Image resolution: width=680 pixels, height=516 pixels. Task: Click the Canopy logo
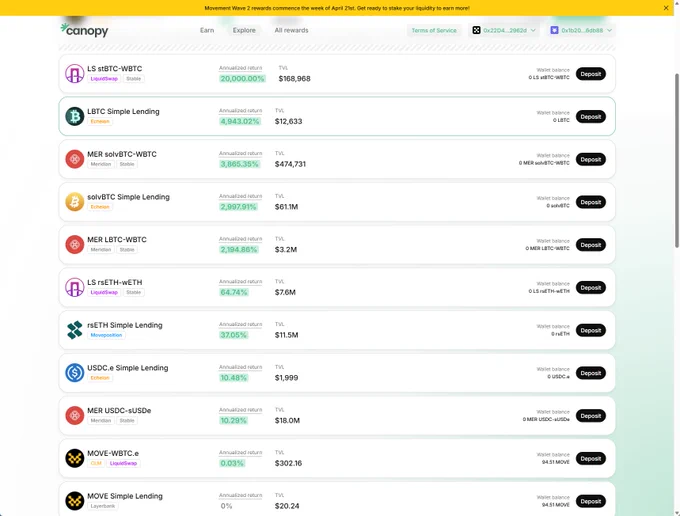(84, 30)
